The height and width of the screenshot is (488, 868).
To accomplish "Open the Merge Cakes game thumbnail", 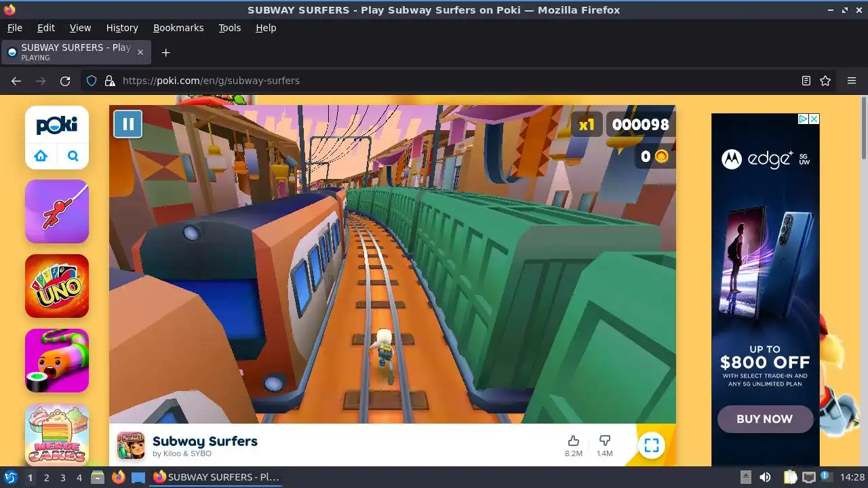I will 57,434.
